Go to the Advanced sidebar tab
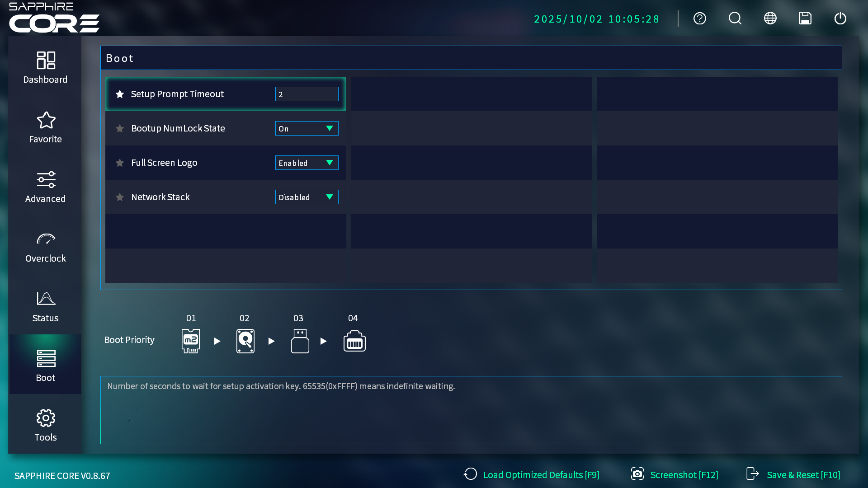The height and width of the screenshot is (488, 868). [x=45, y=187]
